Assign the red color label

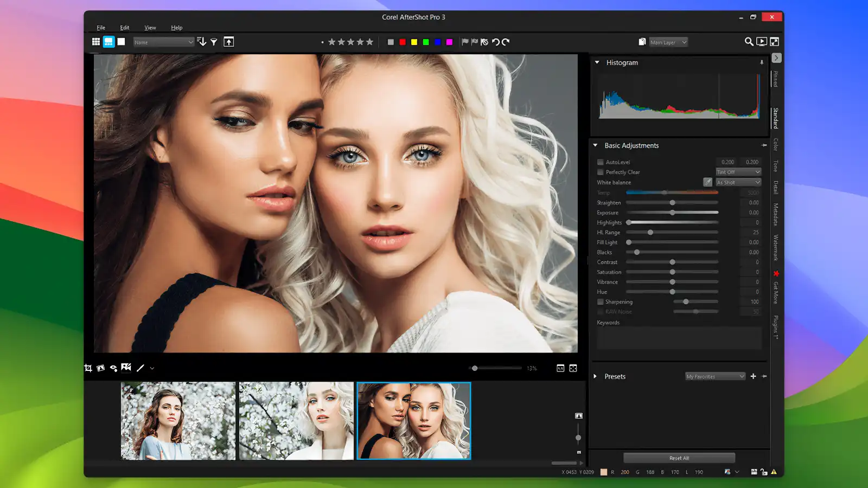coord(402,41)
